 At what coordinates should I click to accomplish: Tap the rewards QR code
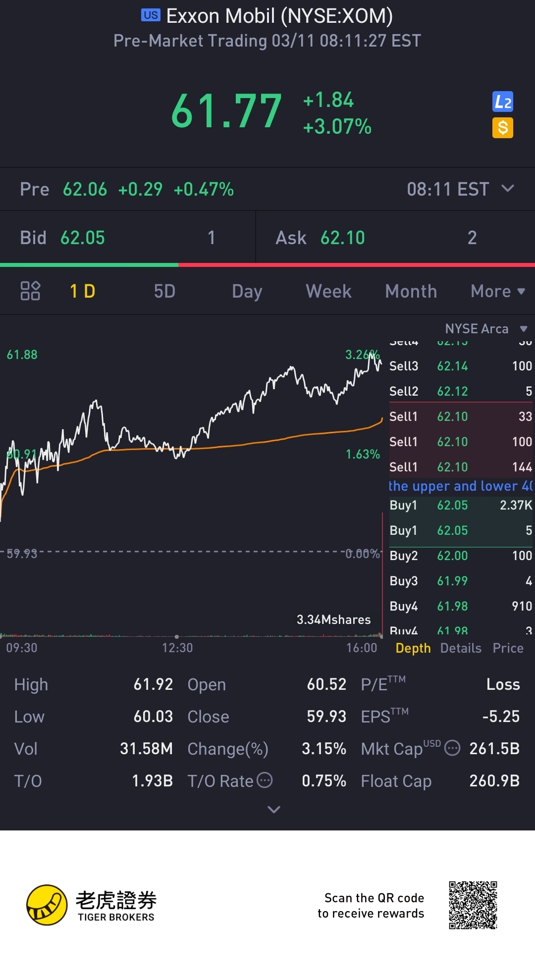[473, 905]
